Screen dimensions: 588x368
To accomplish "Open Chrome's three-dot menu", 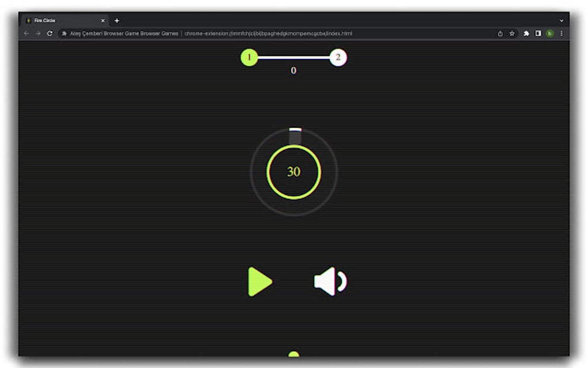I will click(562, 33).
